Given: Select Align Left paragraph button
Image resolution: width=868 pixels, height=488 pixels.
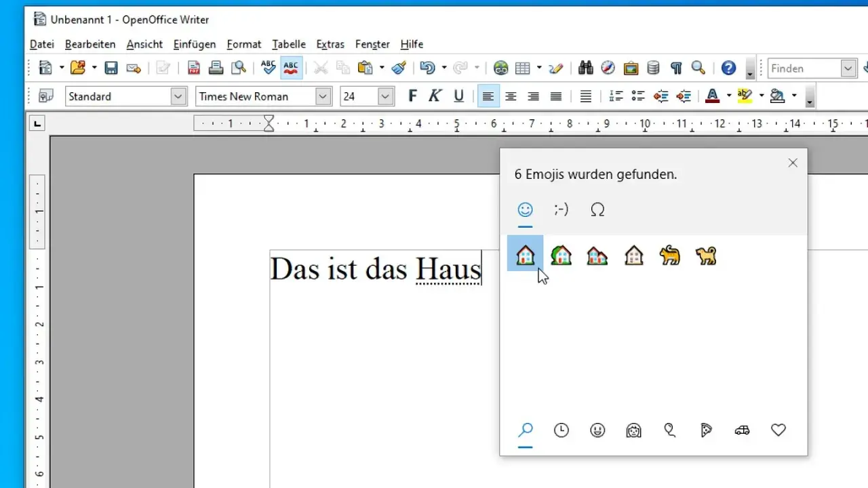Looking at the screenshot, I should point(488,96).
